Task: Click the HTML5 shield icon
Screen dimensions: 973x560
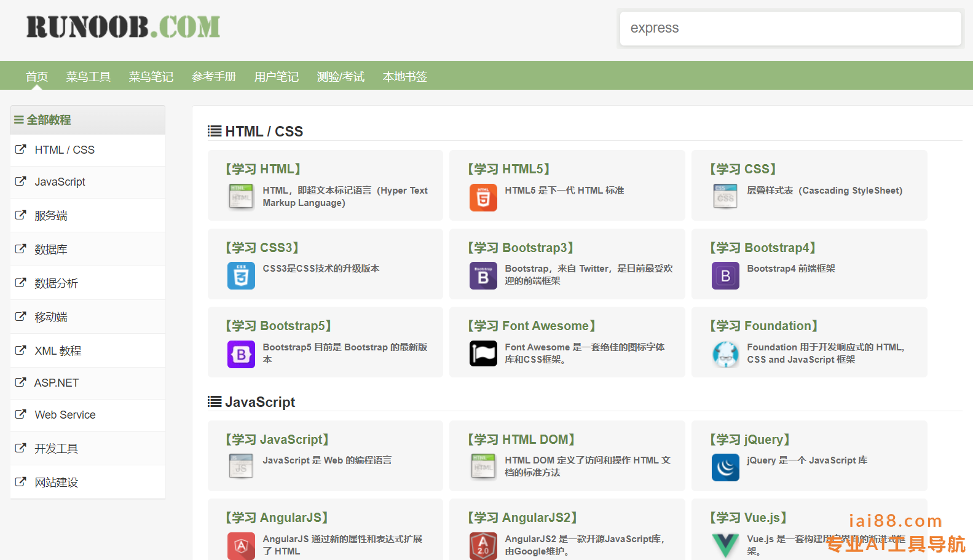Action: tap(483, 197)
